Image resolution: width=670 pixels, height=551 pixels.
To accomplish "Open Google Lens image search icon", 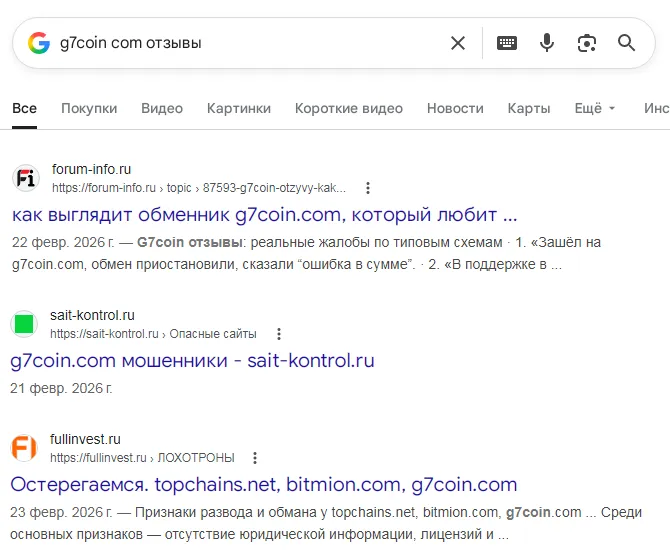I will point(587,43).
